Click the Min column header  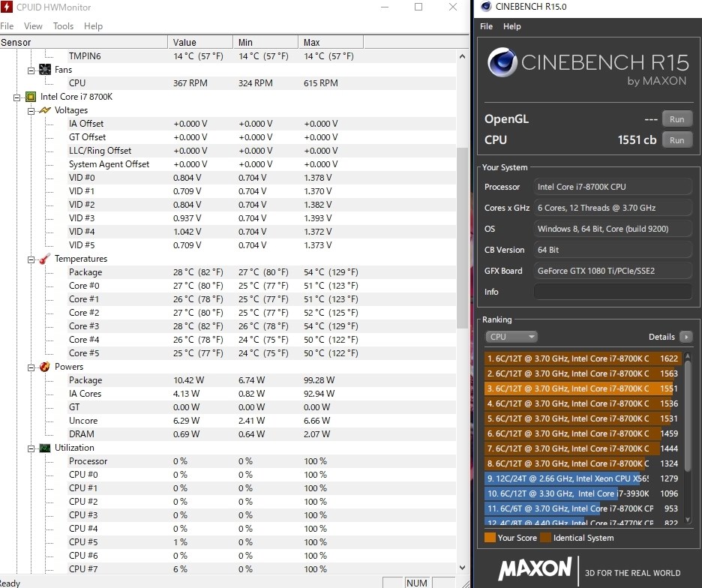click(x=265, y=42)
